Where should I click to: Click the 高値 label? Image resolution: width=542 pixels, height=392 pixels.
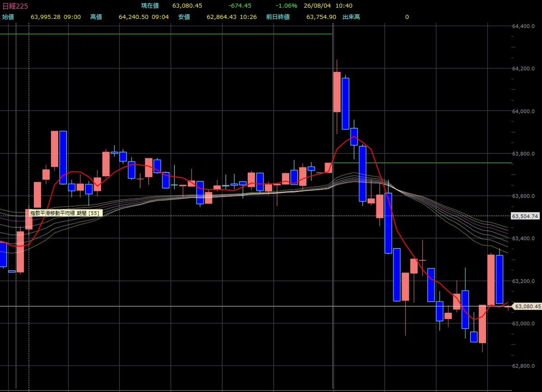96,17
